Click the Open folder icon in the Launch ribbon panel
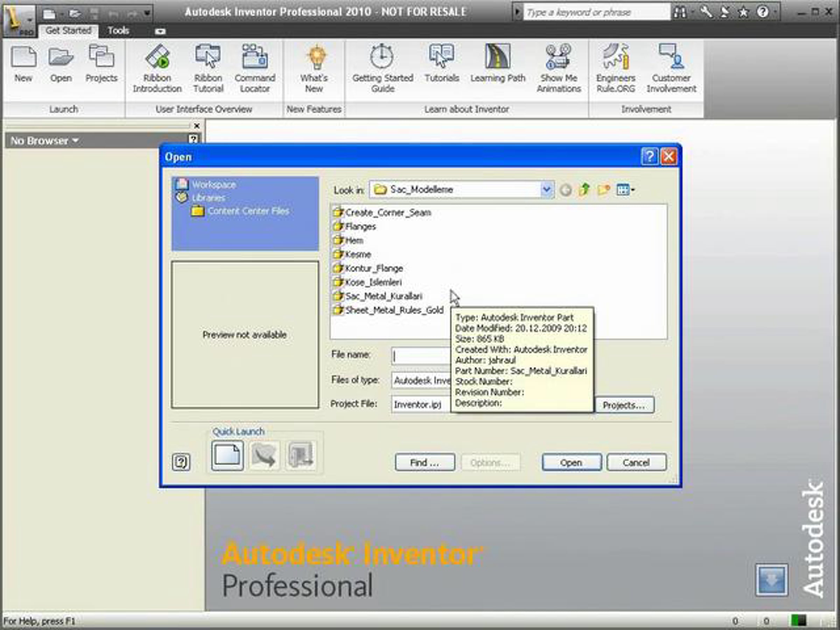 (x=61, y=63)
